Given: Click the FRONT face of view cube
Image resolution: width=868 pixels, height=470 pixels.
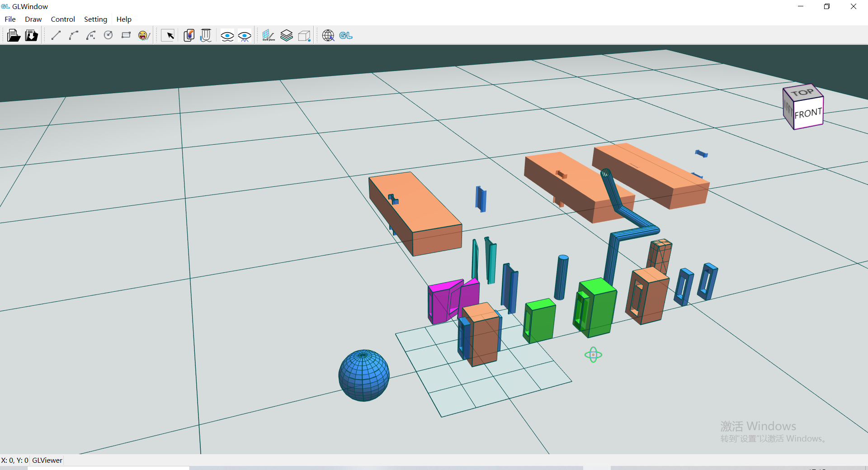Looking at the screenshot, I should pos(808,113).
